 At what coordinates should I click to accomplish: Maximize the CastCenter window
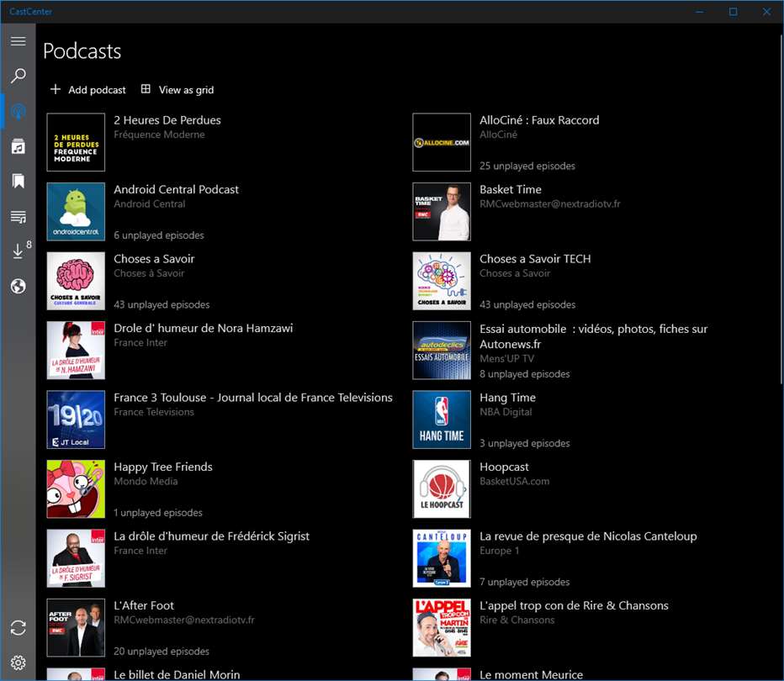click(x=733, y=12)
